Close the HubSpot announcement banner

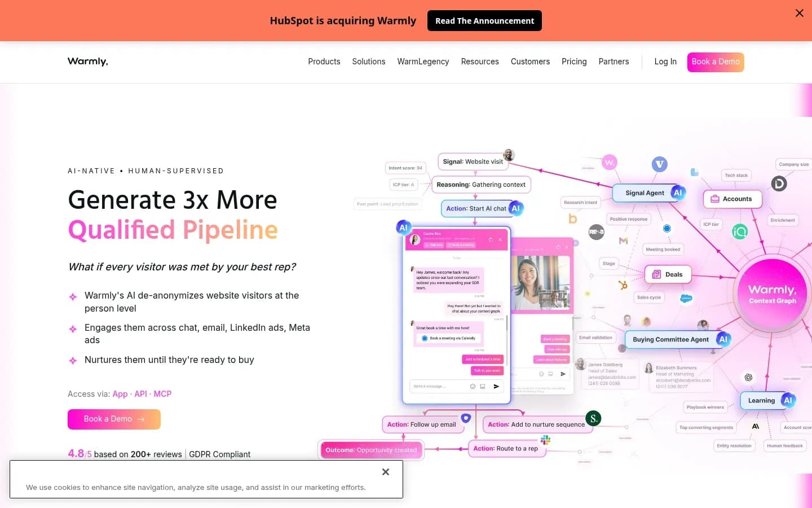pyautogui.click(x=799, y=13)
